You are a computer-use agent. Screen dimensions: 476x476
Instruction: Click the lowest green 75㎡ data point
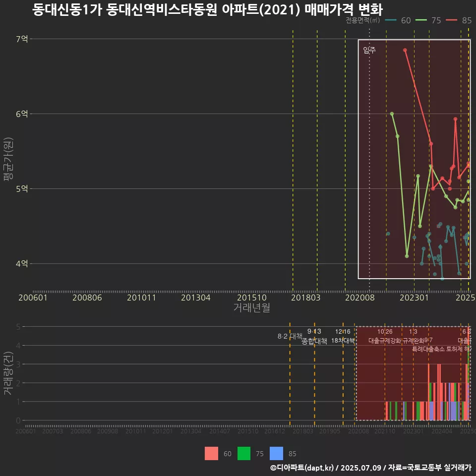[x=407, y=256]
